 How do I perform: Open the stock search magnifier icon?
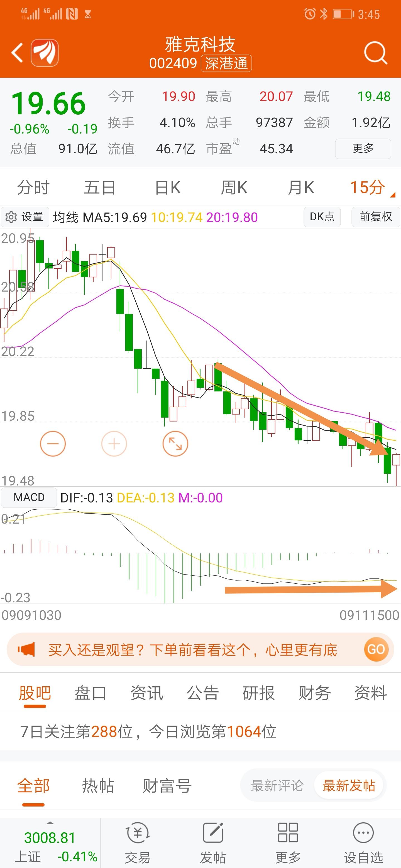point(375,53)
